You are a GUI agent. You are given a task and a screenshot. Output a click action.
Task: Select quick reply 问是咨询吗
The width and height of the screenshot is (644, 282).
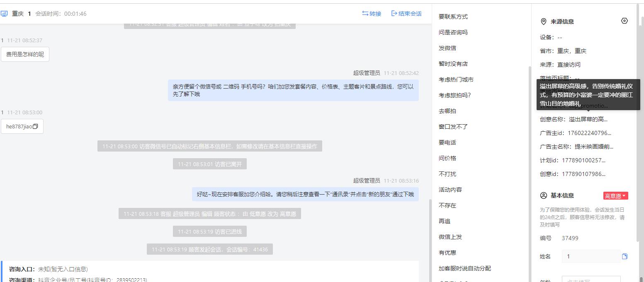click(x=453, y=32)
